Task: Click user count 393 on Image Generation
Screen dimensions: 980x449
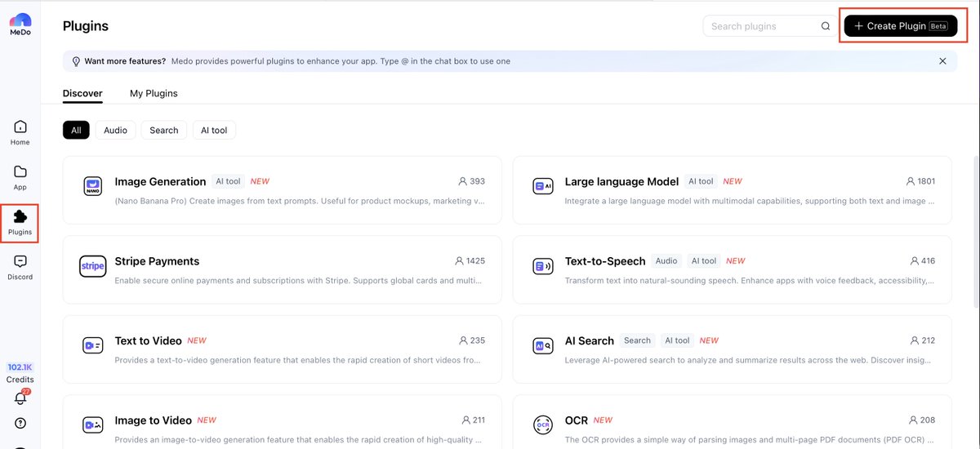Action: pyautogui.click(x=472, y=181)
